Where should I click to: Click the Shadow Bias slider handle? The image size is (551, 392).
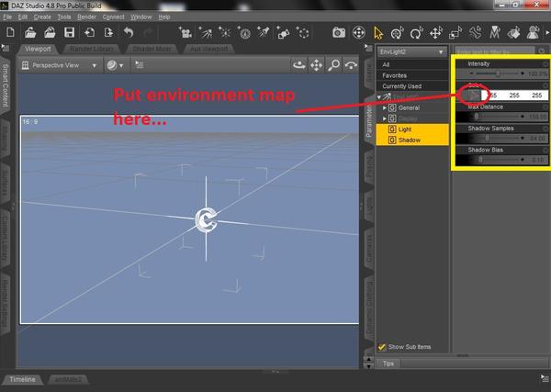(x=480, y=160)
